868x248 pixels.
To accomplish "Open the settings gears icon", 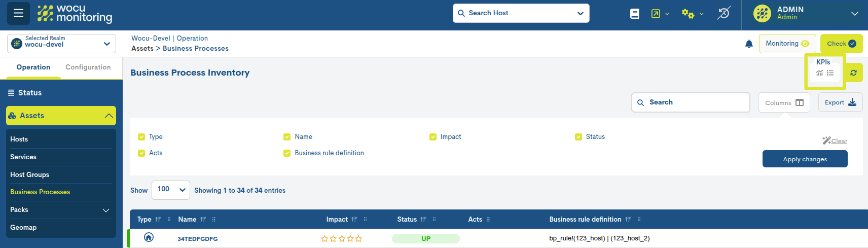I will (x=688, y=14).
